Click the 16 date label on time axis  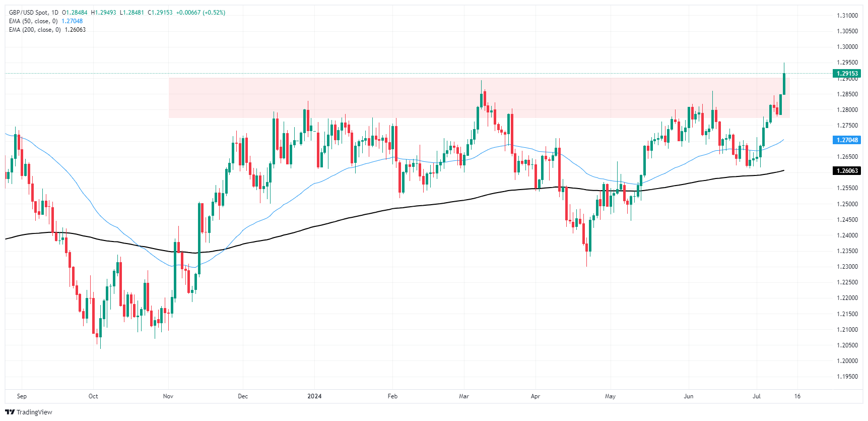(797, 396)
